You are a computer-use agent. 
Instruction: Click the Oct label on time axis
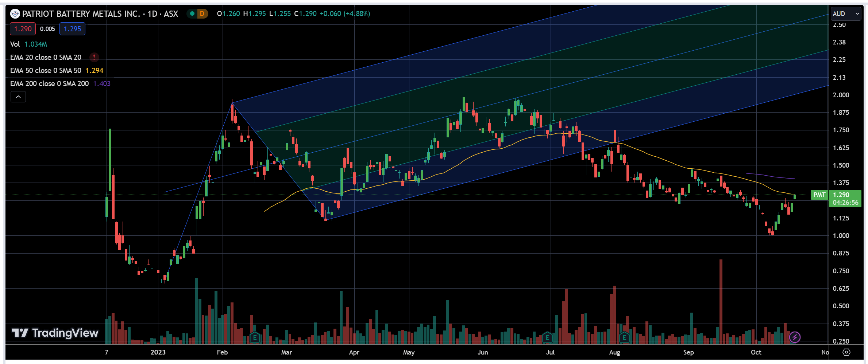756,352
